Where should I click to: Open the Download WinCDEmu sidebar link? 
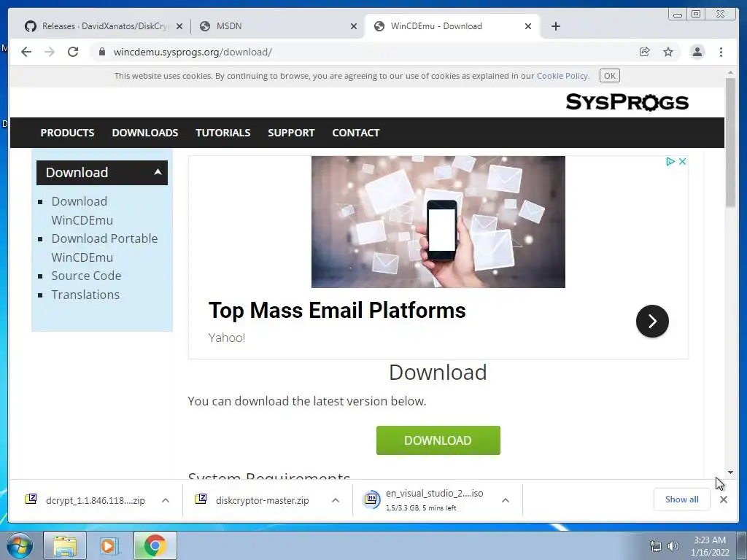coord(82,211)
